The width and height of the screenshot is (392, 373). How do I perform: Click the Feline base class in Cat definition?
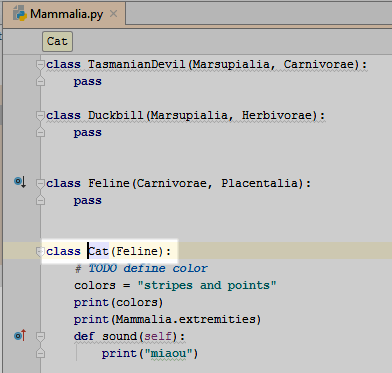tap(137, 251)
